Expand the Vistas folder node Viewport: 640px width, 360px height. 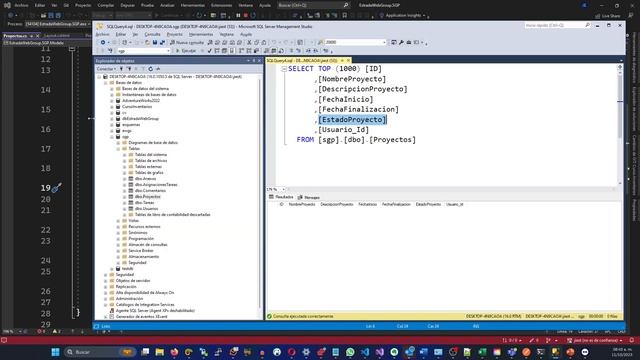[118, 221]
